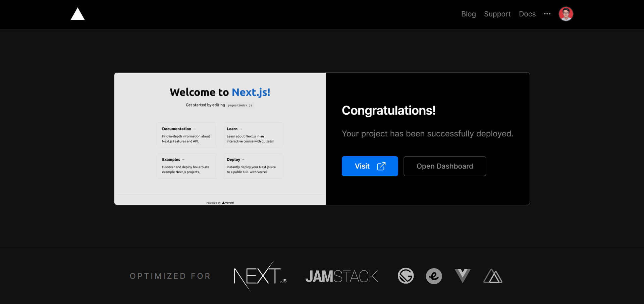Click the Ember logo icon
The image size is (644, 304).
[x=434, y=276]
